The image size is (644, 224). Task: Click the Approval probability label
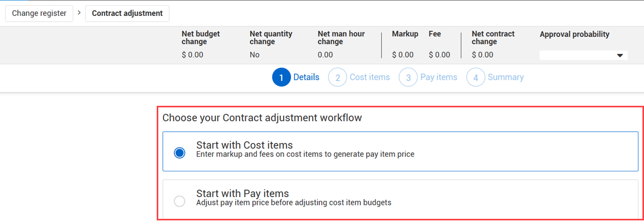tap(574, 34)
